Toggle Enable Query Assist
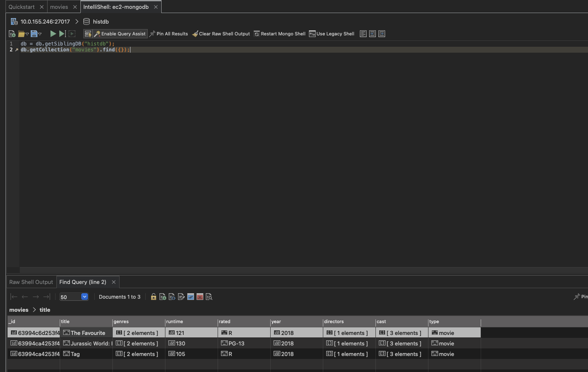 (x=120, y=34)
